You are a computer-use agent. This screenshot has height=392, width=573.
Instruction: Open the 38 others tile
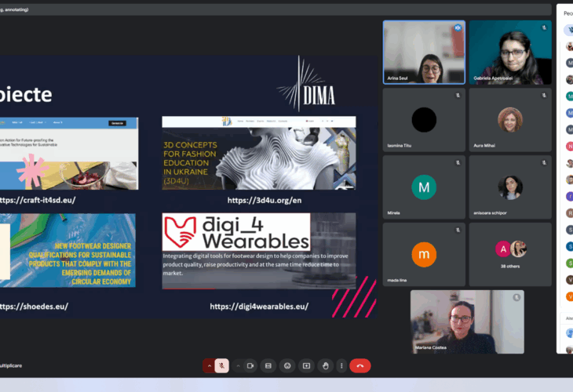coord(510,254)
